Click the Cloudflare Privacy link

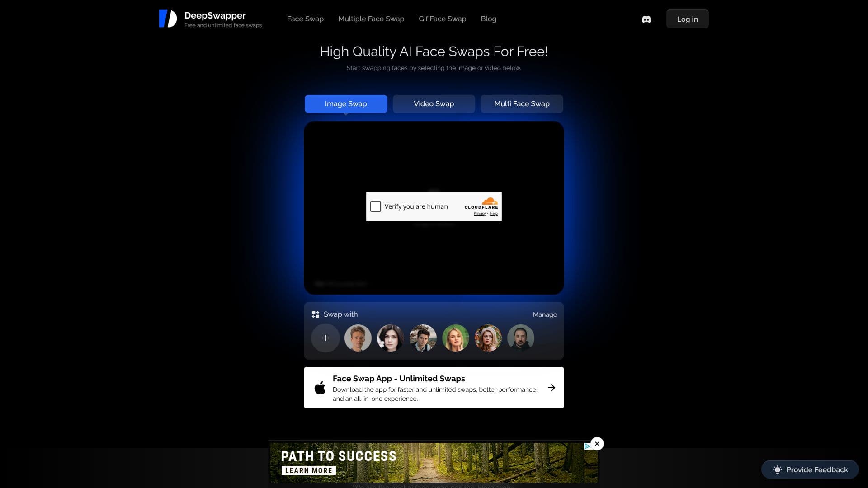pyautogui.click(x=480, y=214)
